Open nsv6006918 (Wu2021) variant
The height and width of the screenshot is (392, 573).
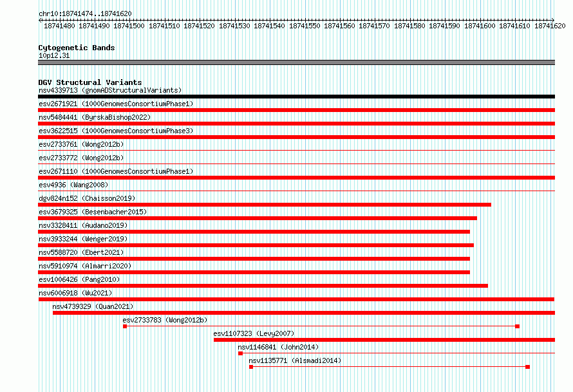coord(75,293)
